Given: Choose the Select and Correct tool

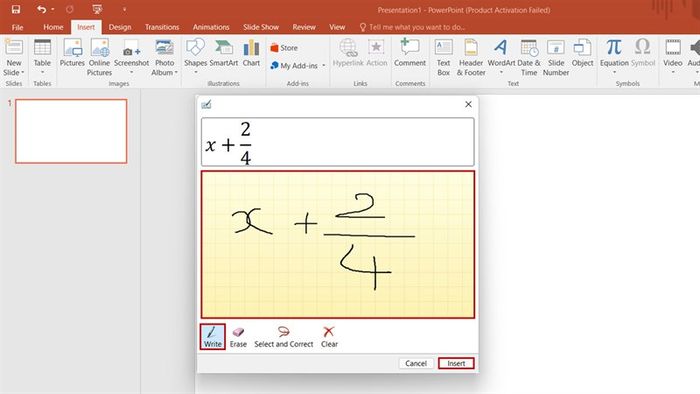Looking at the screenshot, I should pos(283,337).
